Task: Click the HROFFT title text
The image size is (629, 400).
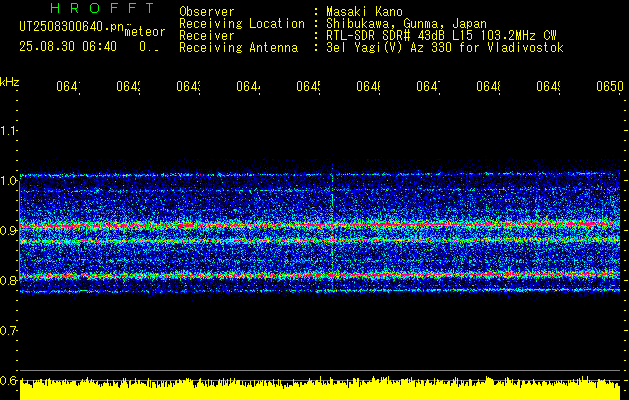Action: (102, 8)
